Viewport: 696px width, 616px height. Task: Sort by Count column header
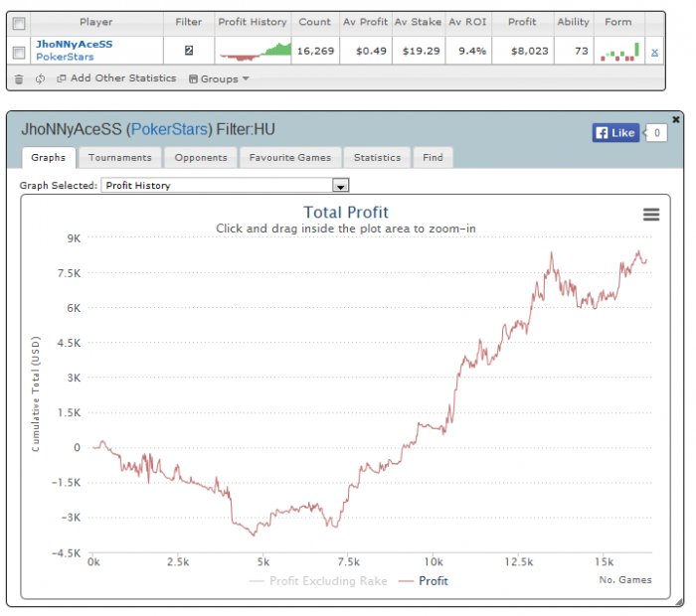pyautogui.click(x=315, y=22)
